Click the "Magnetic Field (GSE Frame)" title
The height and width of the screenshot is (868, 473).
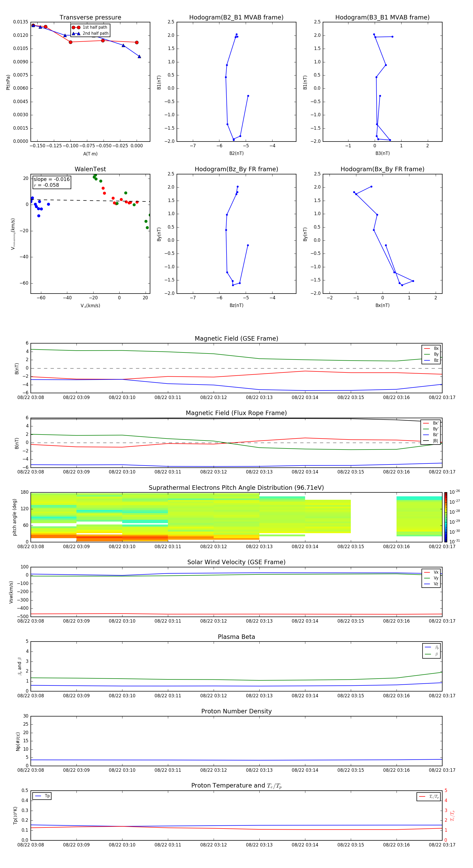[236, 339]
